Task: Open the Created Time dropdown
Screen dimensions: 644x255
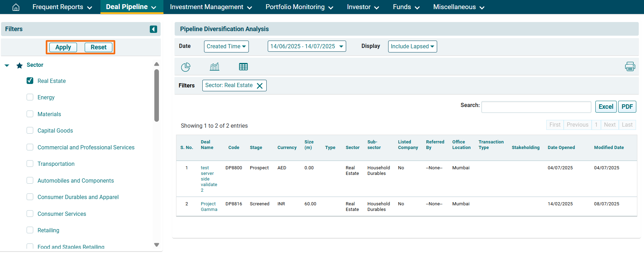Action: (226, 47)
